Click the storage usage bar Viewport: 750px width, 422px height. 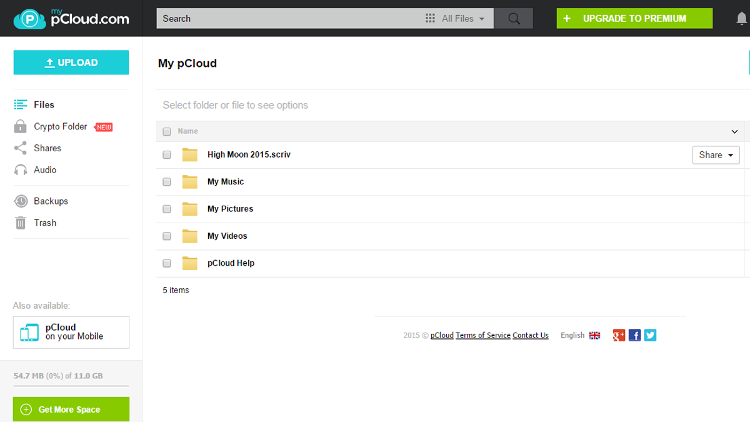[71, 386]
